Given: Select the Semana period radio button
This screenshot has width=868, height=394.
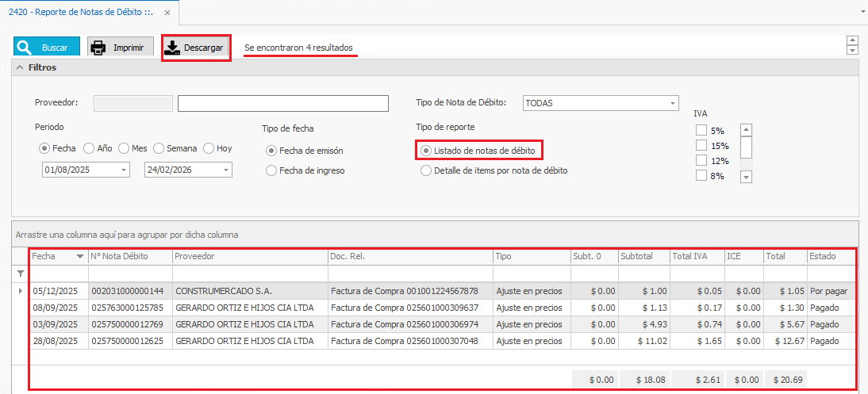Looking at the screenshot, I should coord(159,148).
